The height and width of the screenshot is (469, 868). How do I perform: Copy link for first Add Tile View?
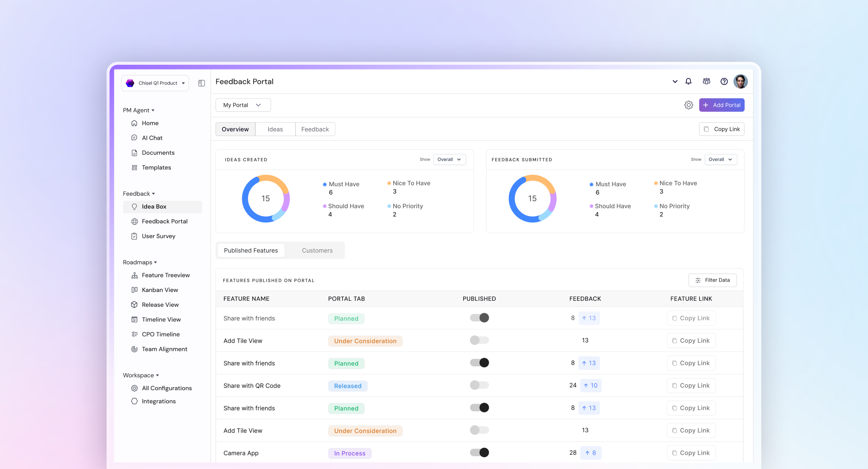(x=691, y=341)
